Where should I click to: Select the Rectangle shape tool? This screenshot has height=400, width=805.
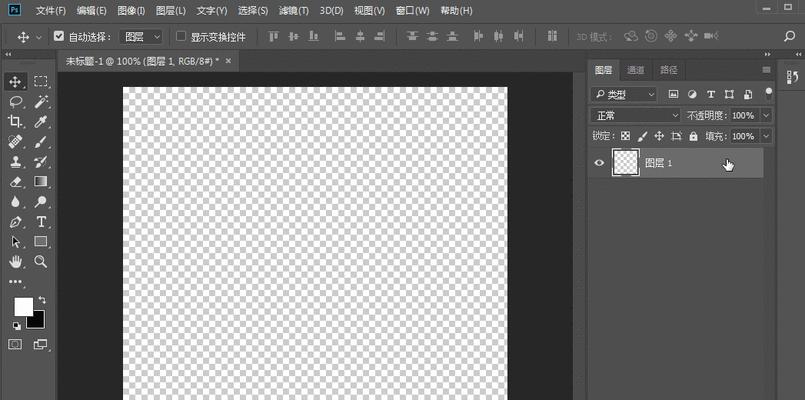click(x=41, y=242)
